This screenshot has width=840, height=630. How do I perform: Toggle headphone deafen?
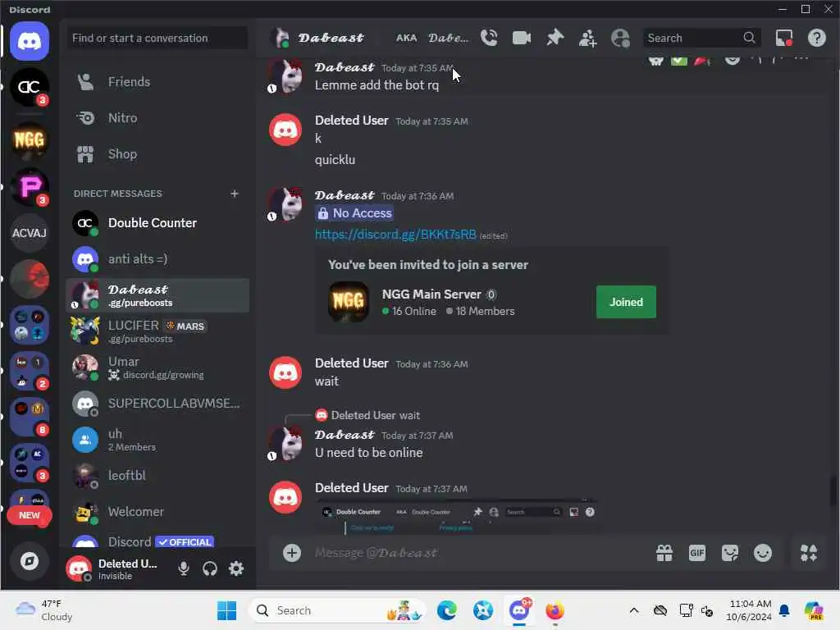click(x=210, y=568)
